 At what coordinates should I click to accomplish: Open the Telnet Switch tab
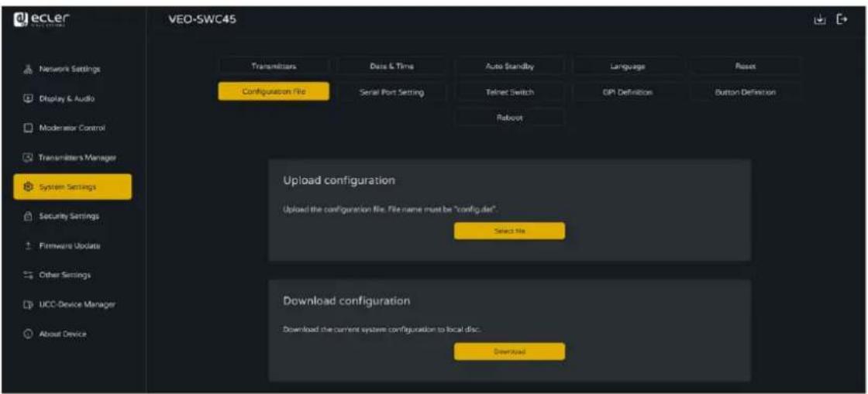[x=510, y=92]
